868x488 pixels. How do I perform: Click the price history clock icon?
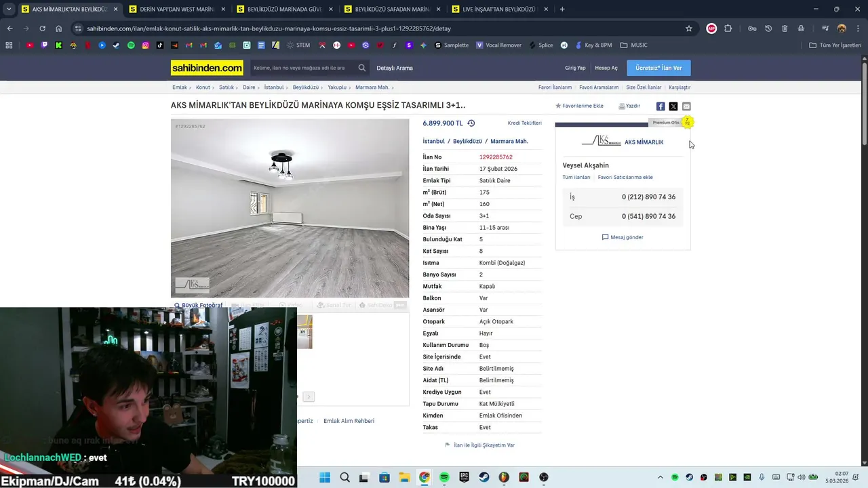click(471, 123)
